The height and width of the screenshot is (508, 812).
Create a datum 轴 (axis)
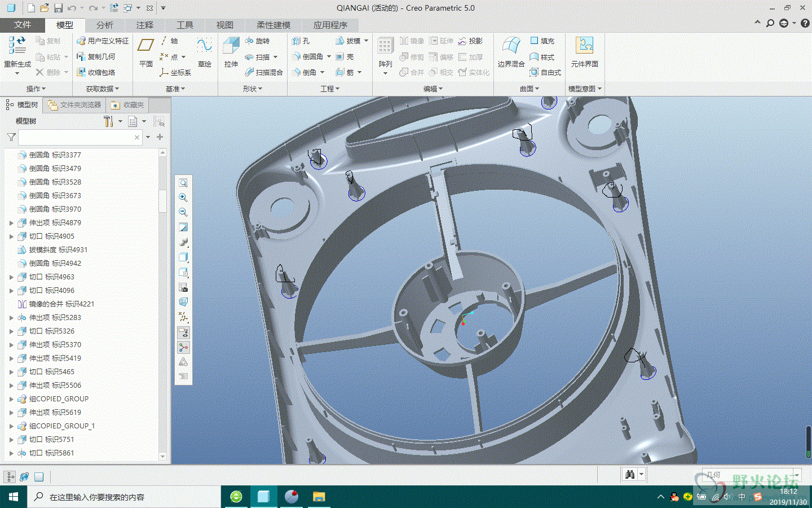[169, 41]
